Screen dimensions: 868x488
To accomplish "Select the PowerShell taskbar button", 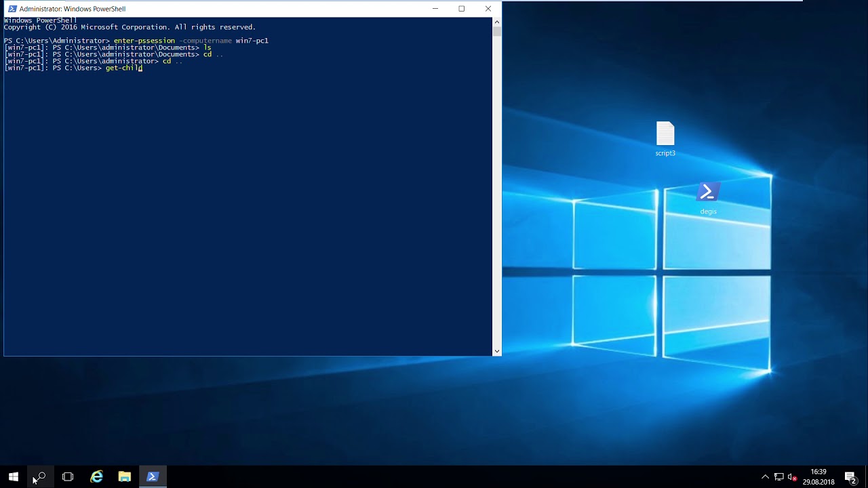I will tap(153, 476).
